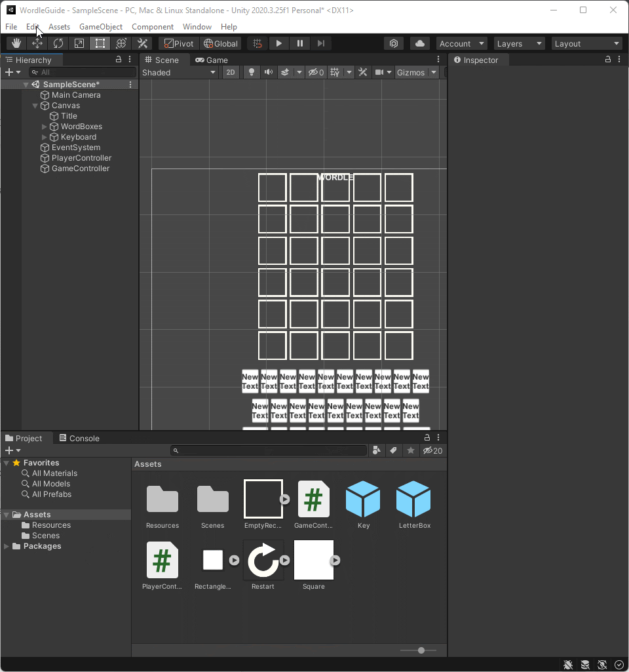
Task: Open cloud services icon
Action: tap(420, 43)
